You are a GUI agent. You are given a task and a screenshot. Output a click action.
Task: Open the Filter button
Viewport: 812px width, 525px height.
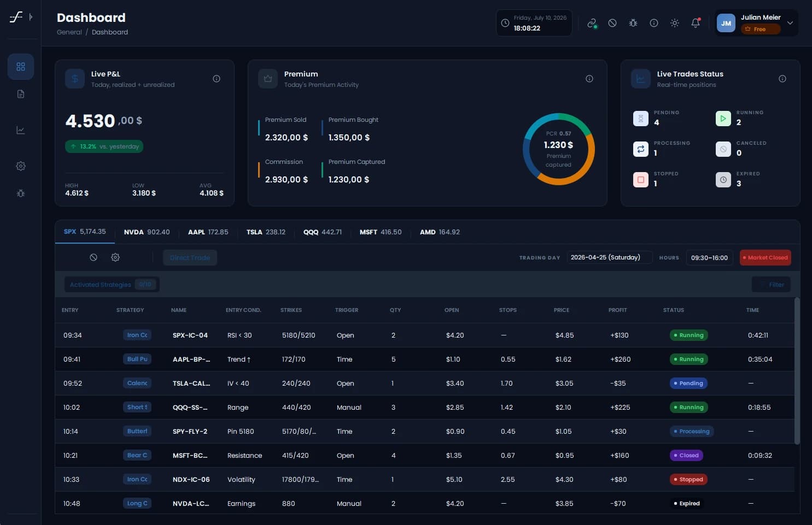point(771,285)
